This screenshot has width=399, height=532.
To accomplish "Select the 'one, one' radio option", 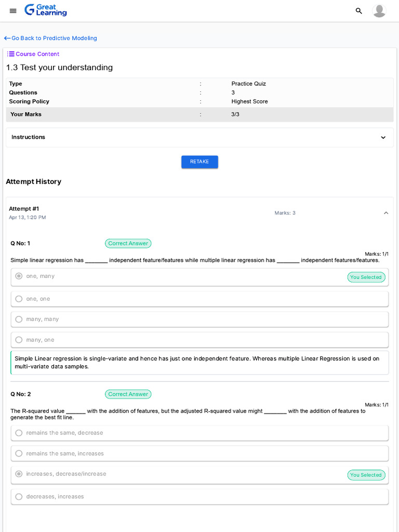I will point(19,299).
